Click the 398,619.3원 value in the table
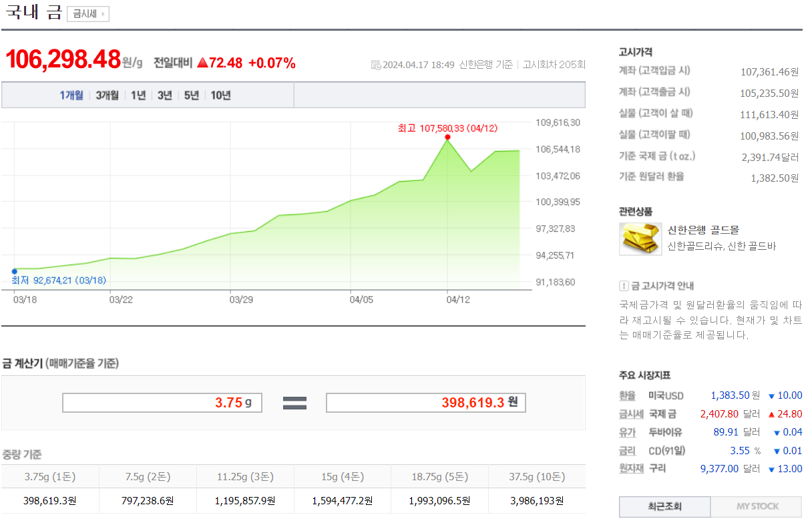The width and height of the screenshot is (812, 529). pyautogui.click(x=50, y=500)
